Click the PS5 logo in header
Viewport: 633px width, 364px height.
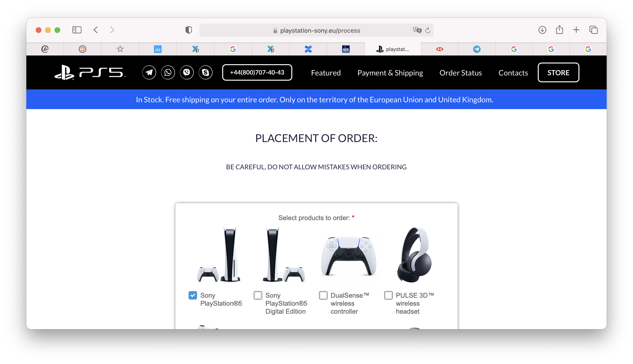pos(90,72)
